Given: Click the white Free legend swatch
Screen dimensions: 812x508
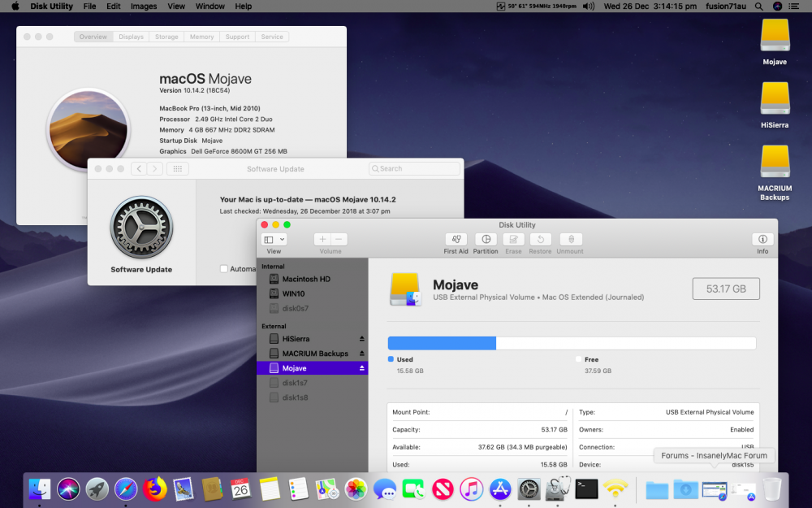Looking at the screenshot, I should point(578,358).
